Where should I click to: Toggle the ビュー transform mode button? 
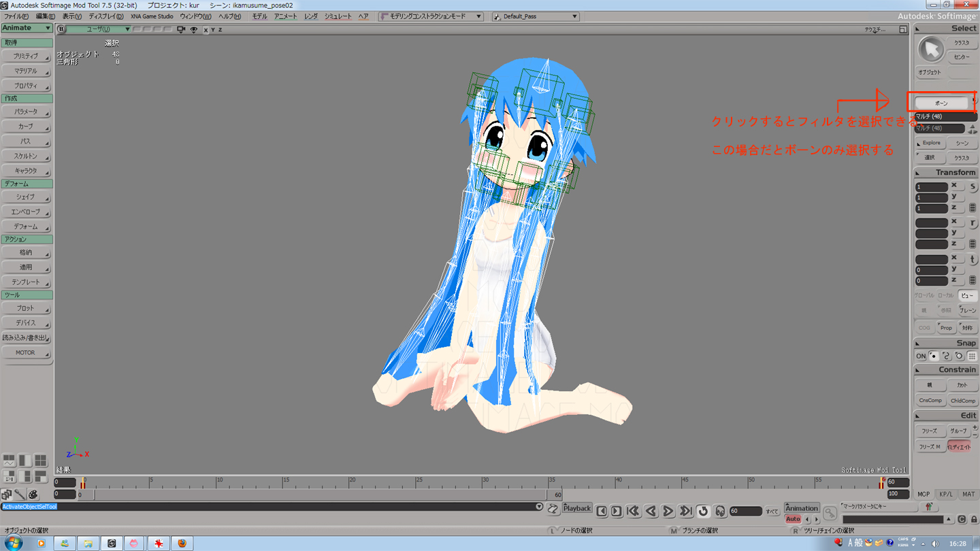pyautogui.click(x=967, y=296)
